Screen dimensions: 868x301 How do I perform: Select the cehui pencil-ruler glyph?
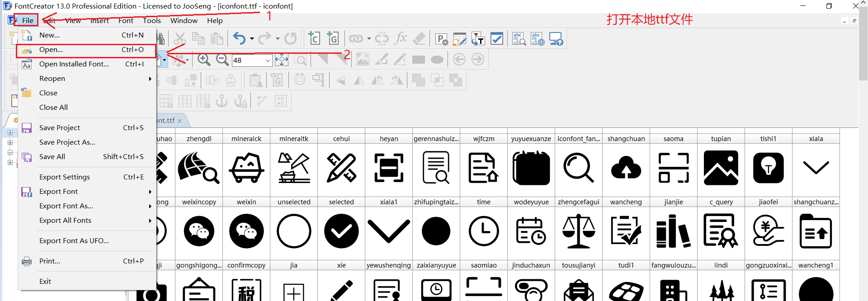[x=341, y=165]
